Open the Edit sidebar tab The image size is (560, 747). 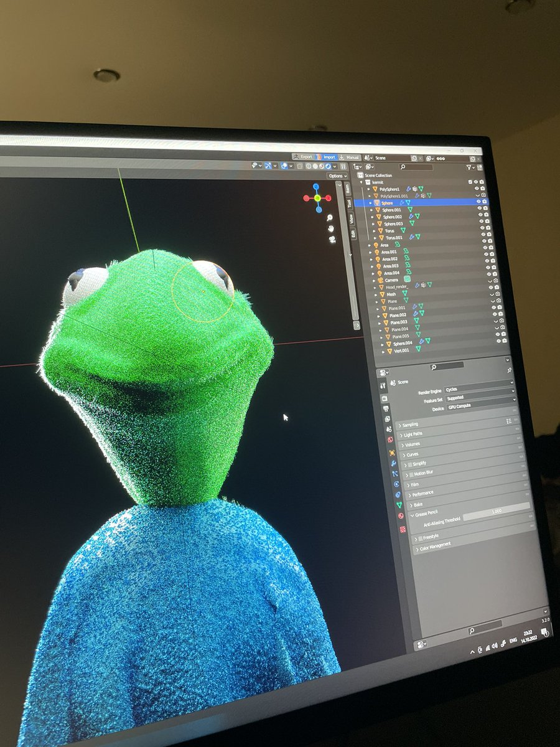353,233
